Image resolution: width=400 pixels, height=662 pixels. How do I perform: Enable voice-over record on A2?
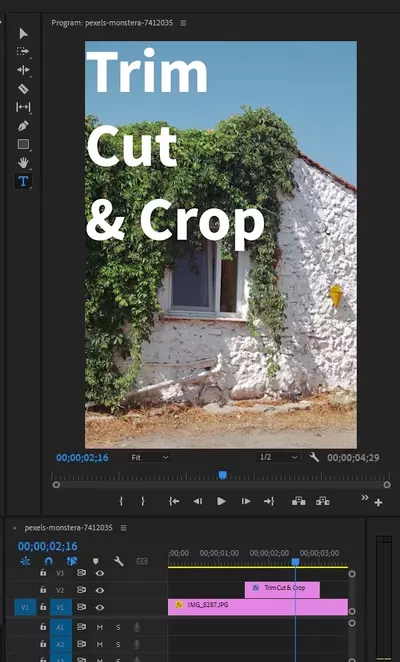136,644
